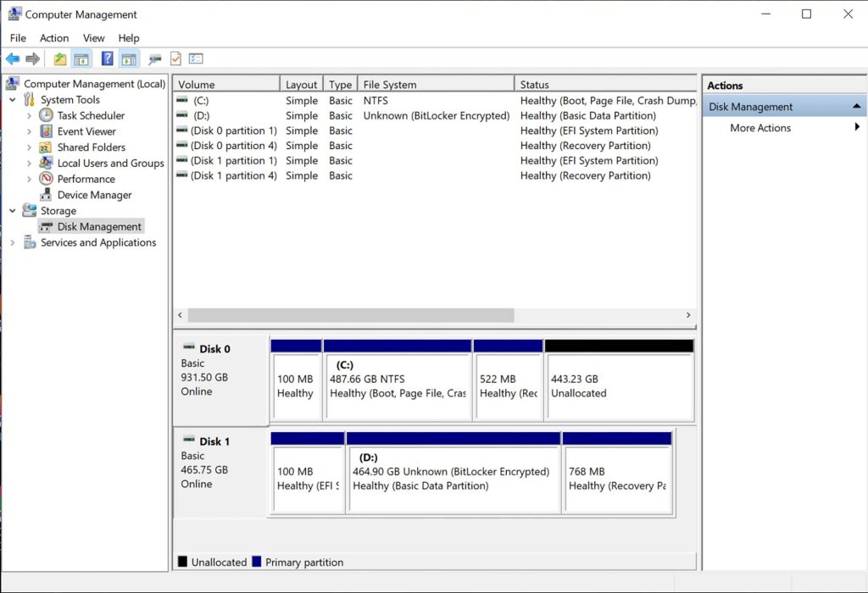Select (Disk 0 partition 4) volume row

(x=435, y=146)
